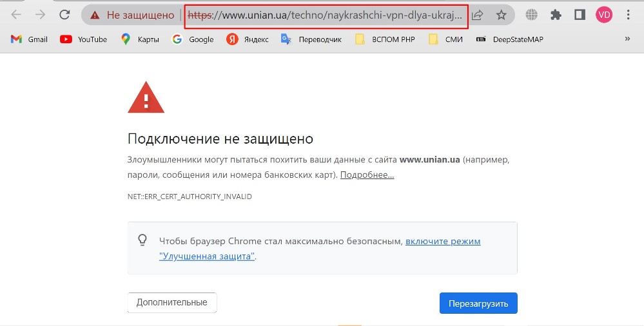Open the YouTube bookmark
644x326 pixels.
point(83,39)
